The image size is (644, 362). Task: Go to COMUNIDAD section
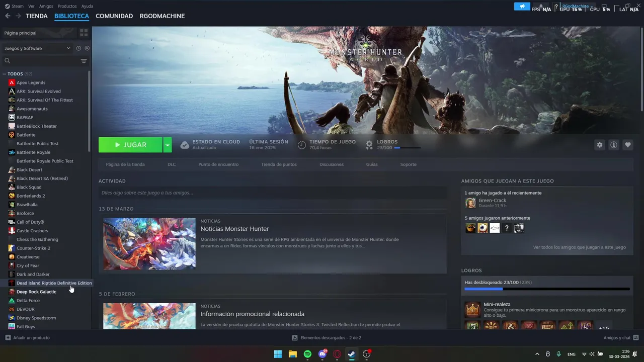tap(114, 16)
